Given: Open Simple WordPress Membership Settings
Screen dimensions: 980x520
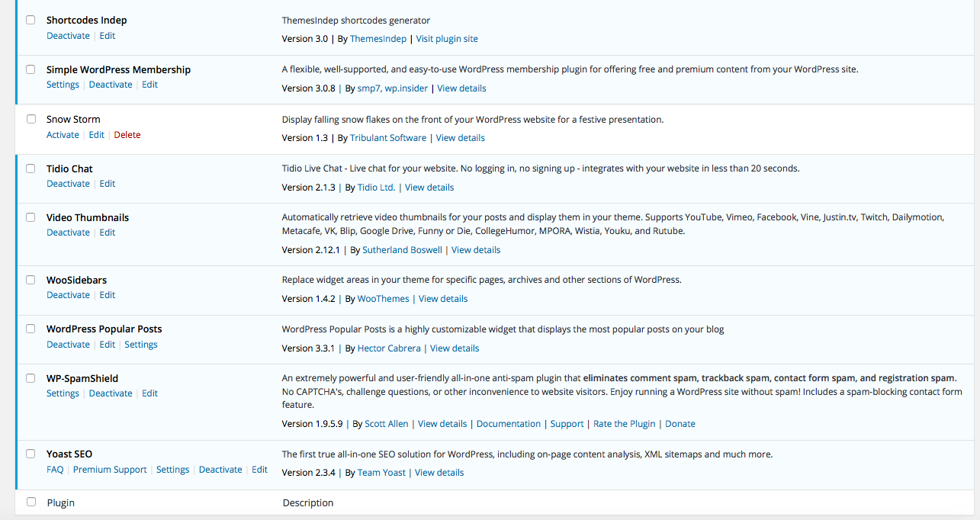Looking at the screenshot, I should (x=63, y=85).
